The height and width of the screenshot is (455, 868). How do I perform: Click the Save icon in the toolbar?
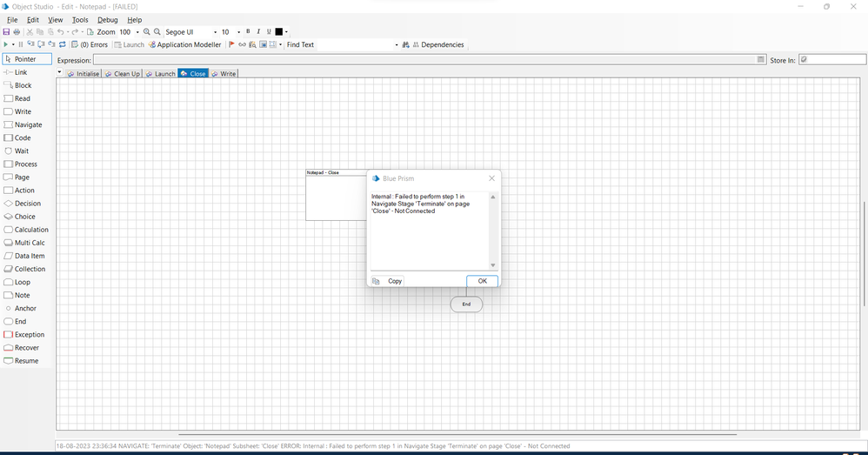7,32
